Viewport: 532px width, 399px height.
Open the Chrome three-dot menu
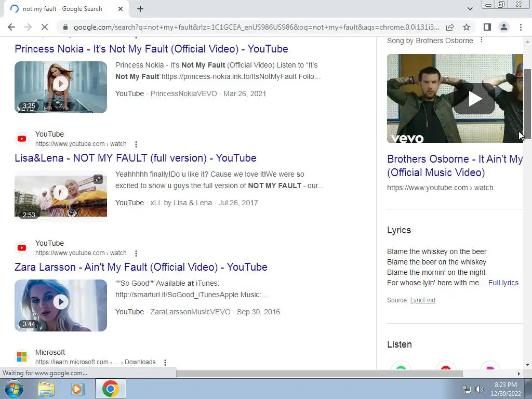point(521,27)
